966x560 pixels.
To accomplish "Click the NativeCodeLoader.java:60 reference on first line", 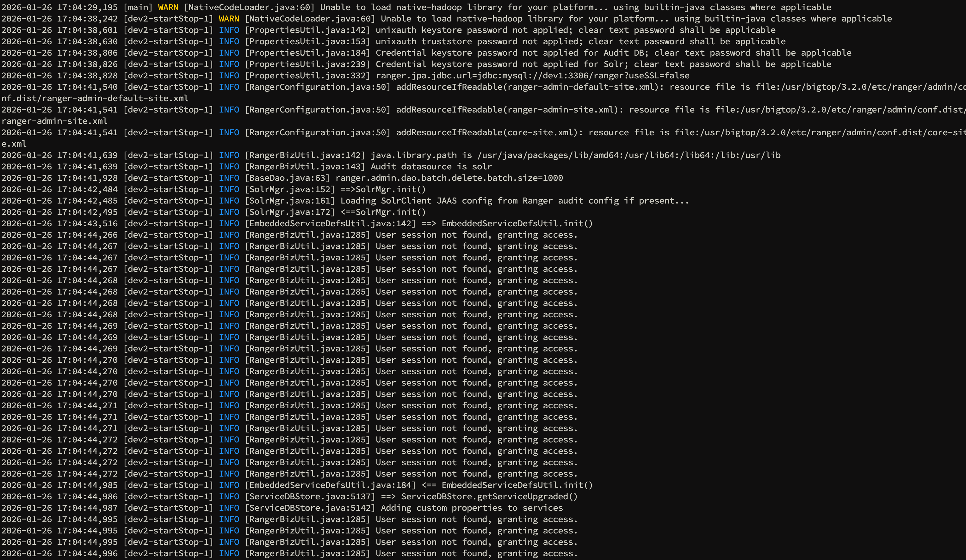I will click(249, 7).
